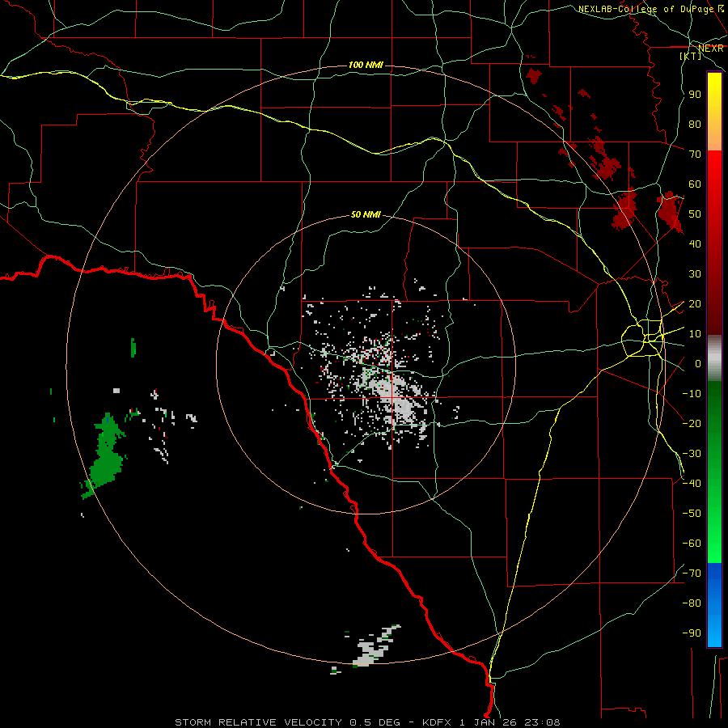Click the 0 value on velocity scale
The height and width of the screenshot is (728, 728).
point(698,364)
